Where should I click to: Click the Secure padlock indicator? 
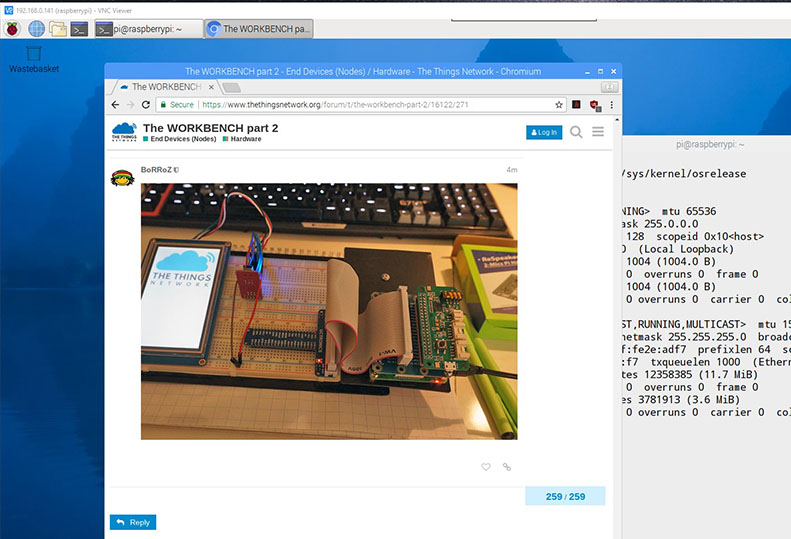tap(177, 105)
